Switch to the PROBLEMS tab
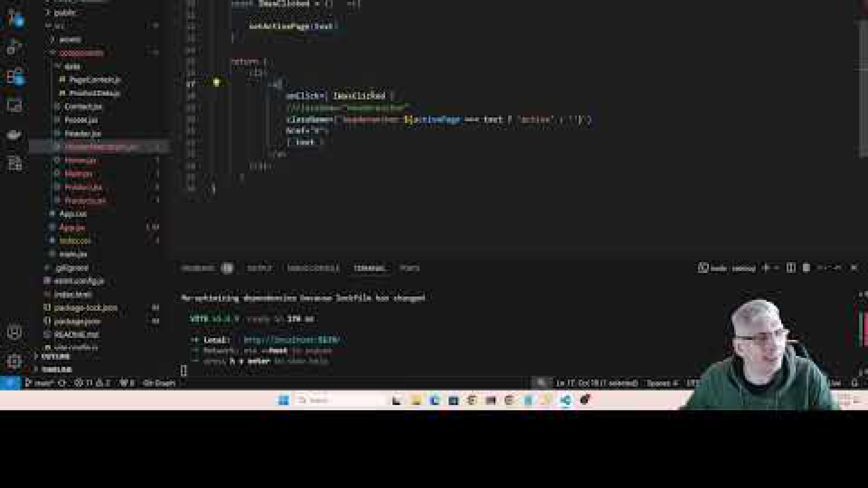Image resolution: width=868 pixels, height=488 pixels. point(199,268)
